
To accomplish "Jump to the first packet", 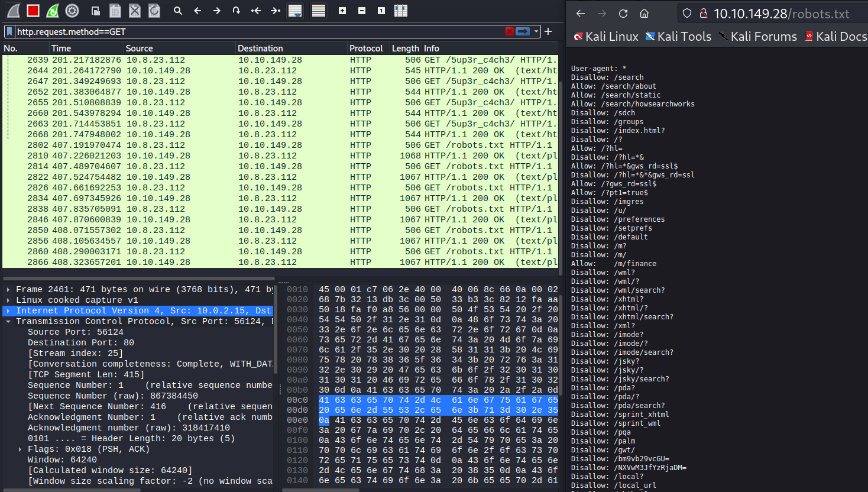I will pyautogui.click(x=256, y=11).
